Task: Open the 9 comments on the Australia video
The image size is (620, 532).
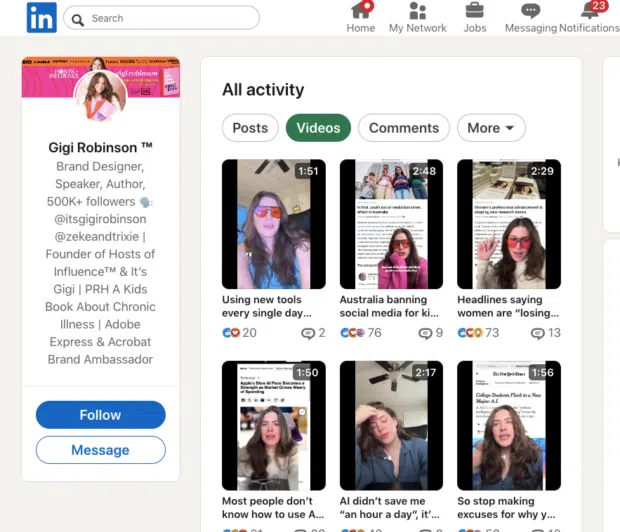Action: pyautogui.click(x=431, y=333)
